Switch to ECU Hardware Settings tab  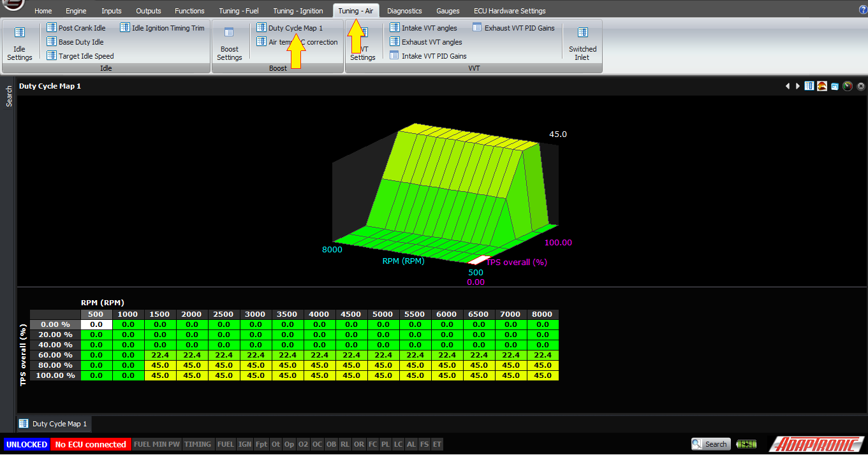[510, 11]
